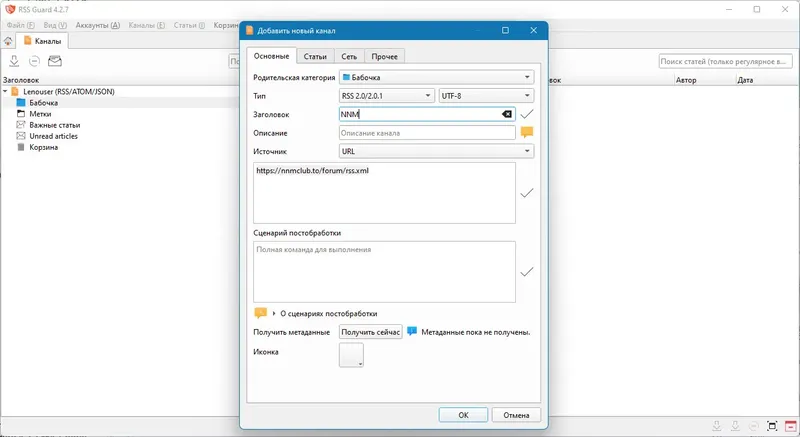Click the Корзина trash icon in feed tree

click(21, 147)
